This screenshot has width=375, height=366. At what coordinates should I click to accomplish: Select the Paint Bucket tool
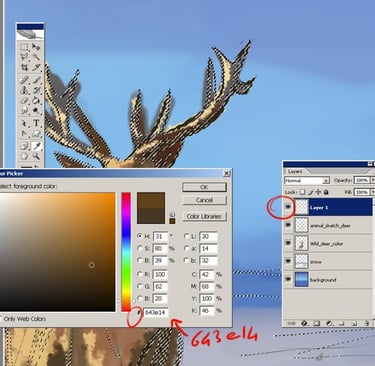tap(36, 100)
